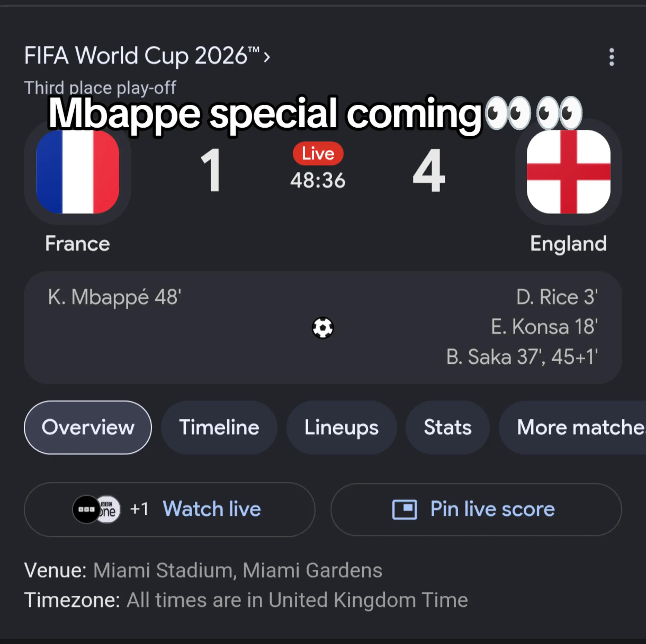The height and width of the screenshot is (644, 646).
Task: Click the picture-in-picture pin icon
Action: coord(405,510)
